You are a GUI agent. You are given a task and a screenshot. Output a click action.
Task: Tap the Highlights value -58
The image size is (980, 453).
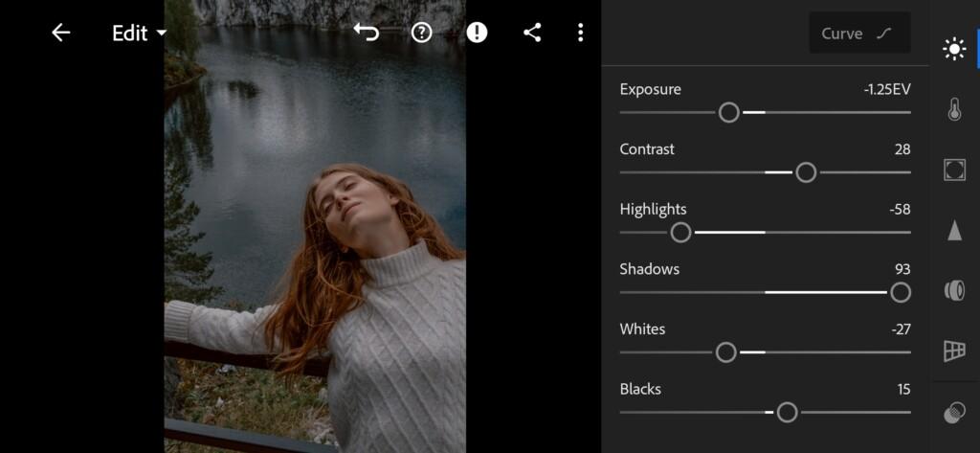900,210
